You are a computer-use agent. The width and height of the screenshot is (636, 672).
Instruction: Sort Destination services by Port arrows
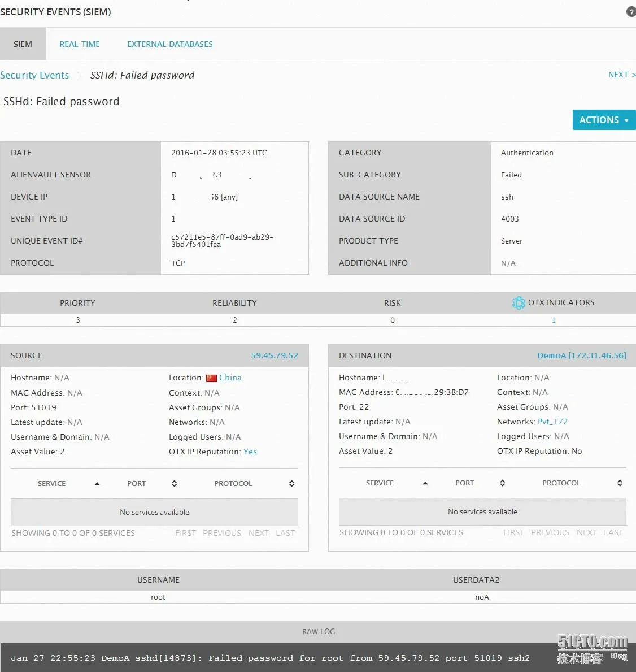pos(502,483)
